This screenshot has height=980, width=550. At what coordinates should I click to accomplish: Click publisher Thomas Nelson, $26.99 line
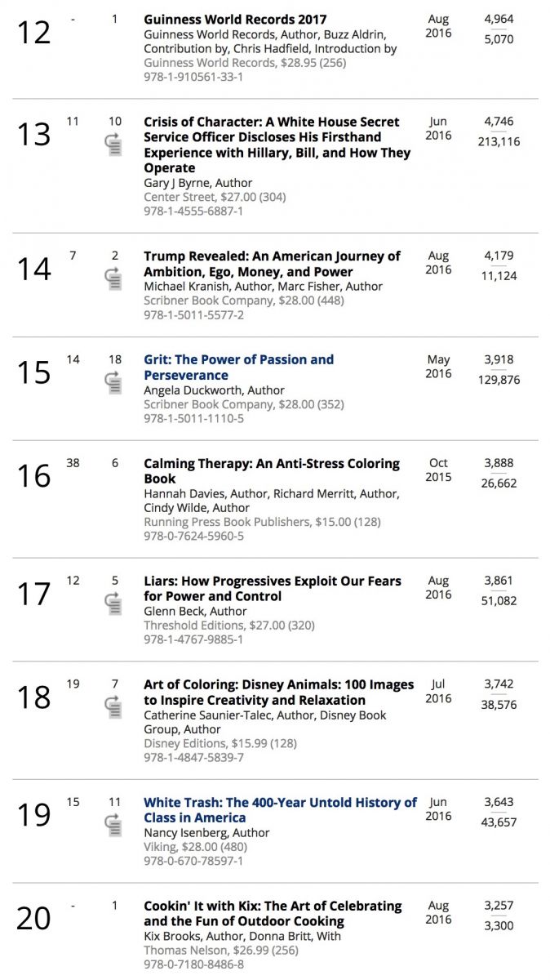point(221,950)
